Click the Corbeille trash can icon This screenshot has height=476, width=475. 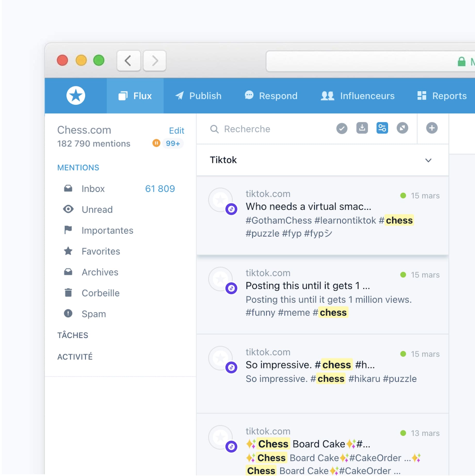coord(68,292)
